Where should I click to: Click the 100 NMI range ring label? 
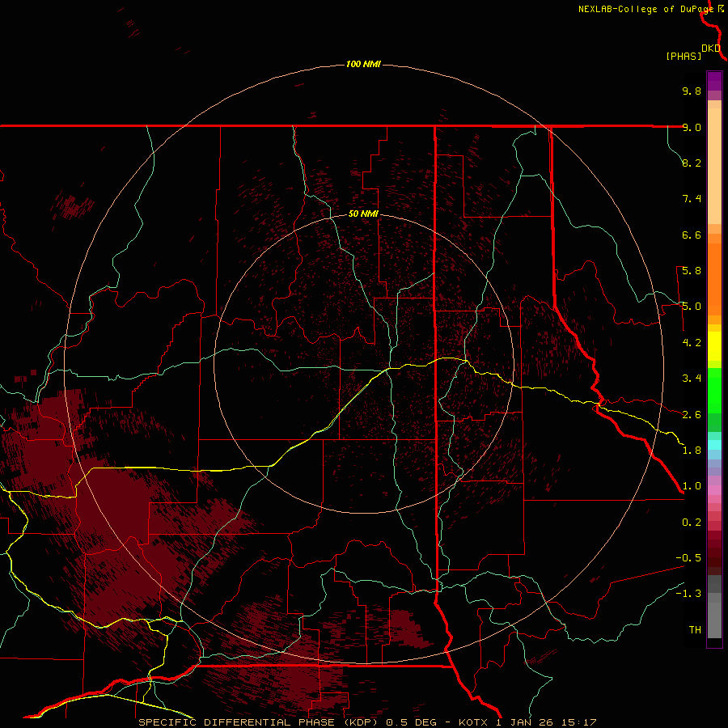[x=363, y=64]
